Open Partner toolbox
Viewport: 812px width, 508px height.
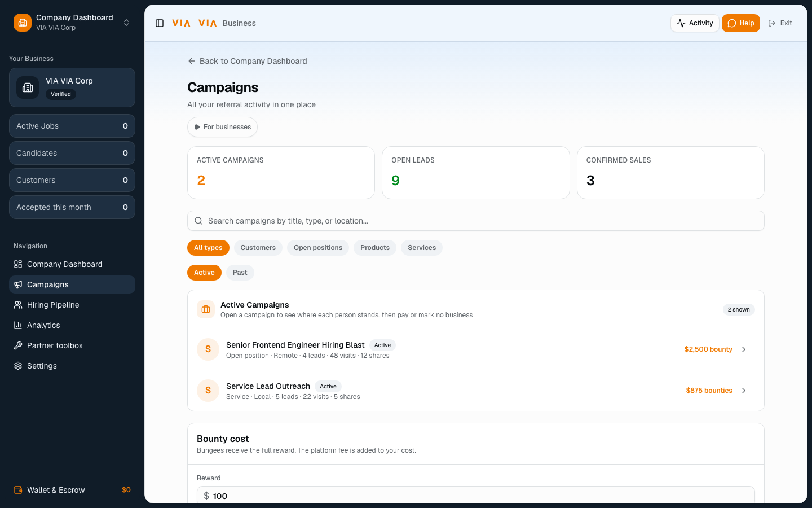pos(72,345)
